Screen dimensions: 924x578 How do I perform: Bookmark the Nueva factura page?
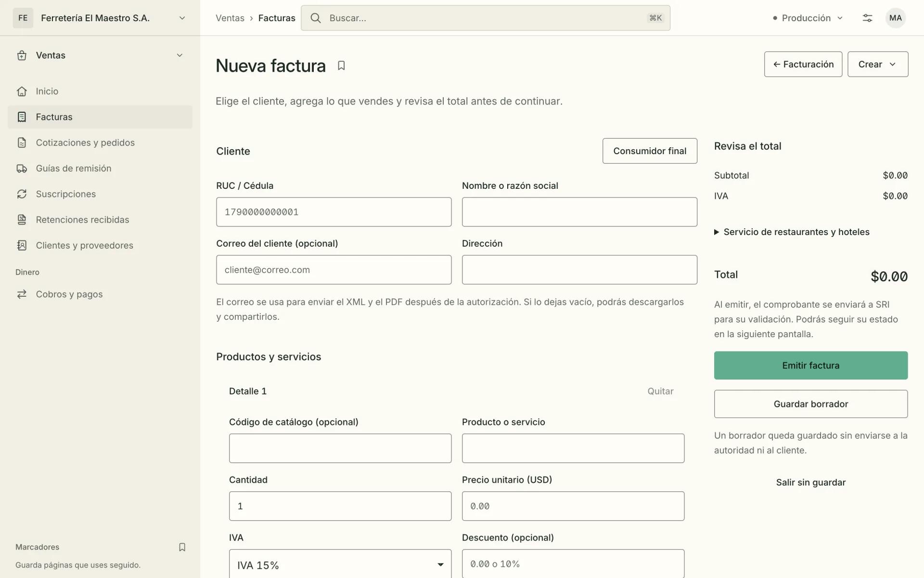point(341,66)
